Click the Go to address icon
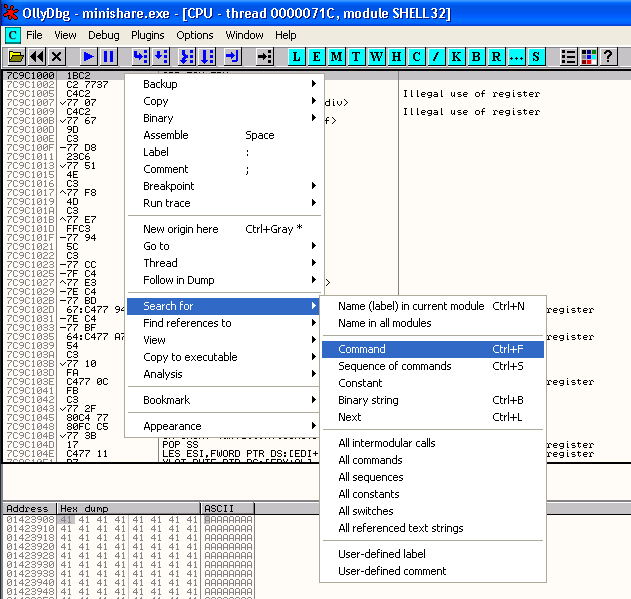The height and width of the screenshot is (599, 631). click(264, 57)
